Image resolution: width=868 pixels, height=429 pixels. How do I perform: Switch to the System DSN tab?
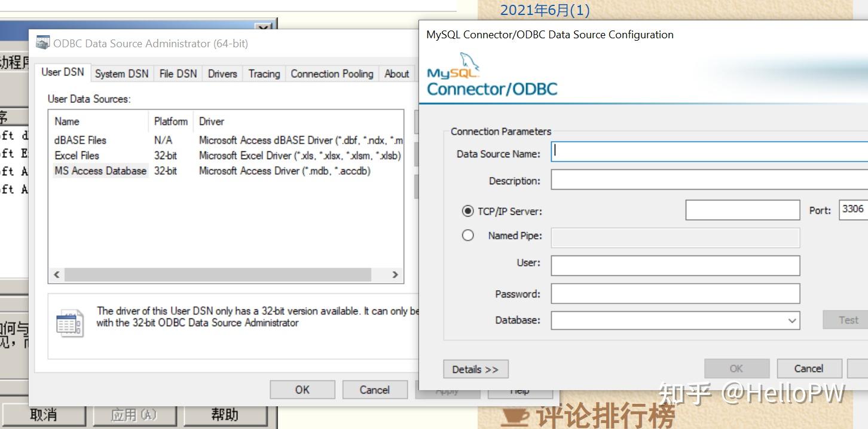tap(122, 74)
